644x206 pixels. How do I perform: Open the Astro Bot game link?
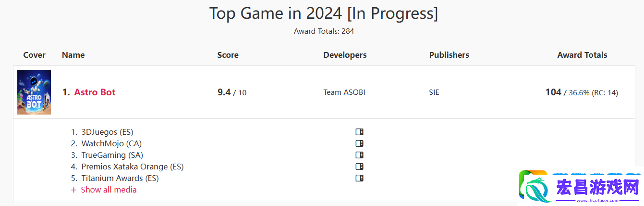click(x=95, y=92)
